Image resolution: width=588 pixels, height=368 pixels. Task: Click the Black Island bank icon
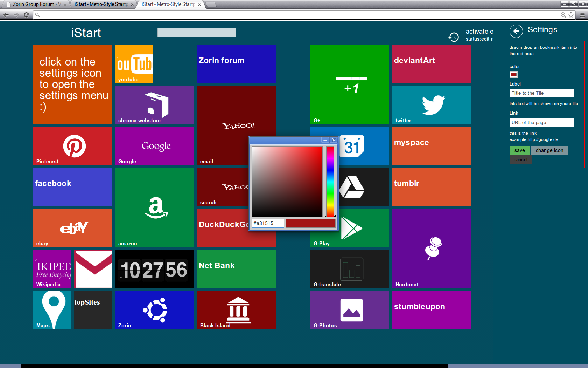click(238, 310)
